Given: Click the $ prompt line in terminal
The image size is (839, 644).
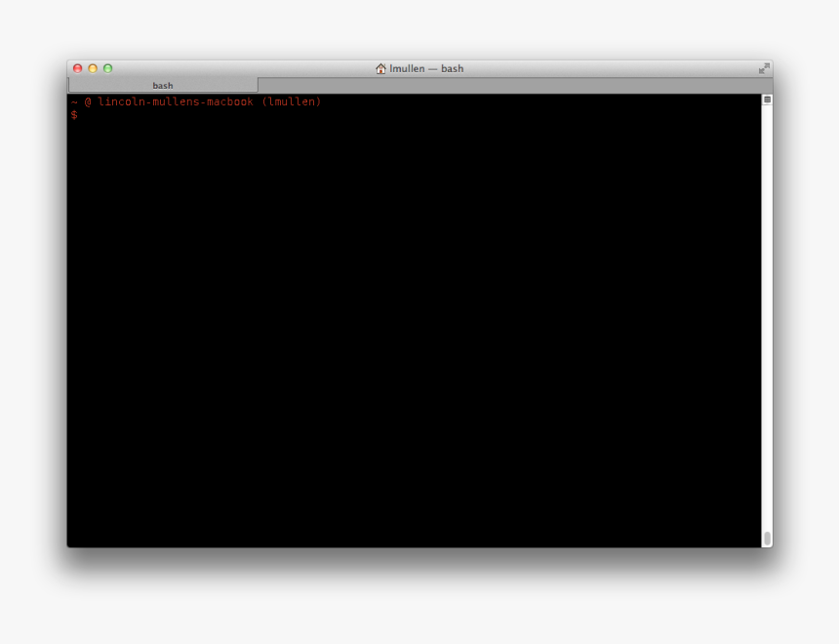Looking at the screenshot, I should point(74,115).
